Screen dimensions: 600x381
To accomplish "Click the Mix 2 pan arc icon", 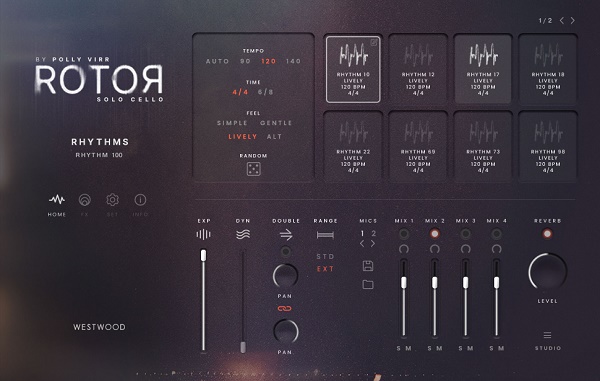I will point(434,249).
